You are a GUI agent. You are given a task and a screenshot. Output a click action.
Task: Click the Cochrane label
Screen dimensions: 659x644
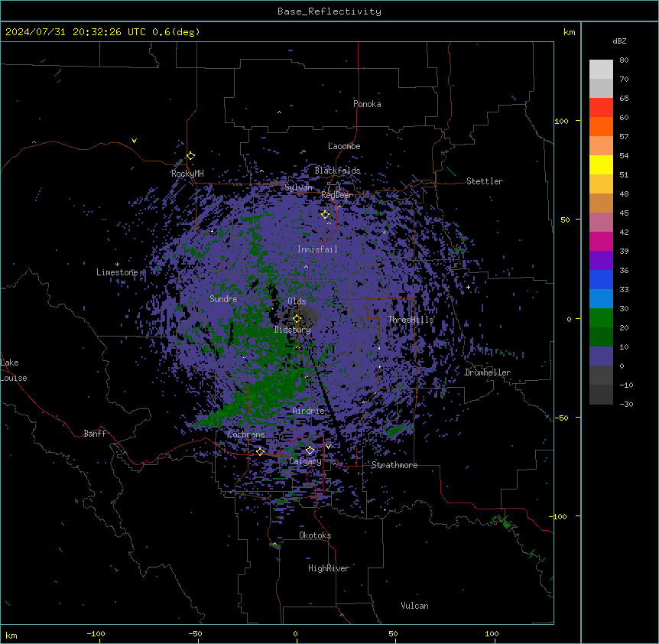pyautogui.click(x=246, y=434)
